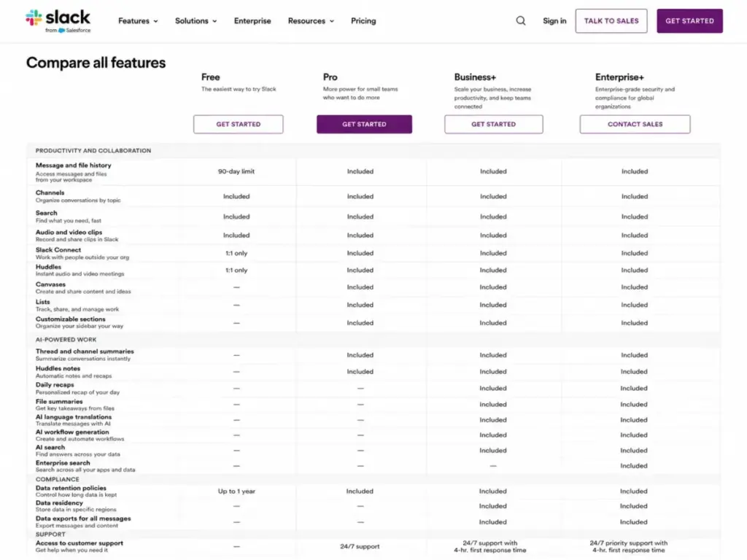This screenshot has width=747, height=560.
Task: Click Get Started under the Business+ plan
Action: [x=494, y=124]
